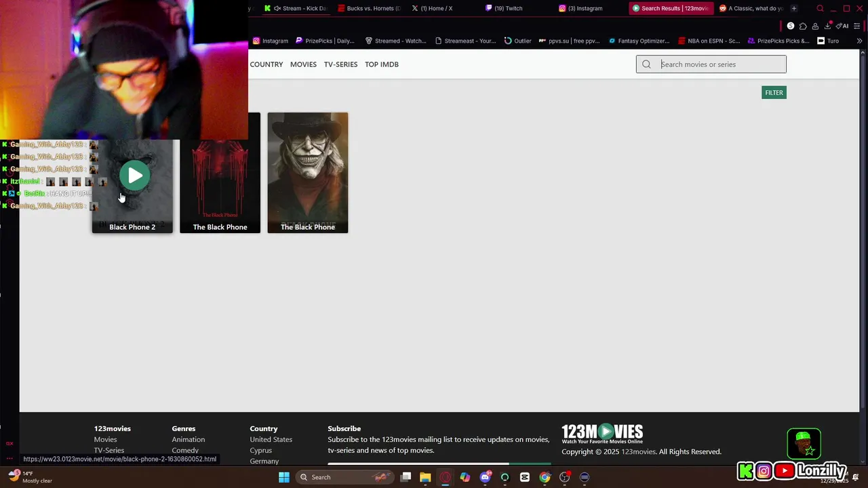Open Opera from the taskbar
This screenshot has height=488, width=868.
[x=445, y=477]
